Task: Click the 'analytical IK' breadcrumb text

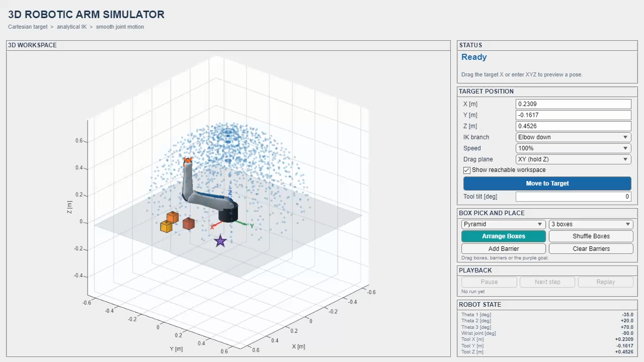Action: click(x=72, y=27)
